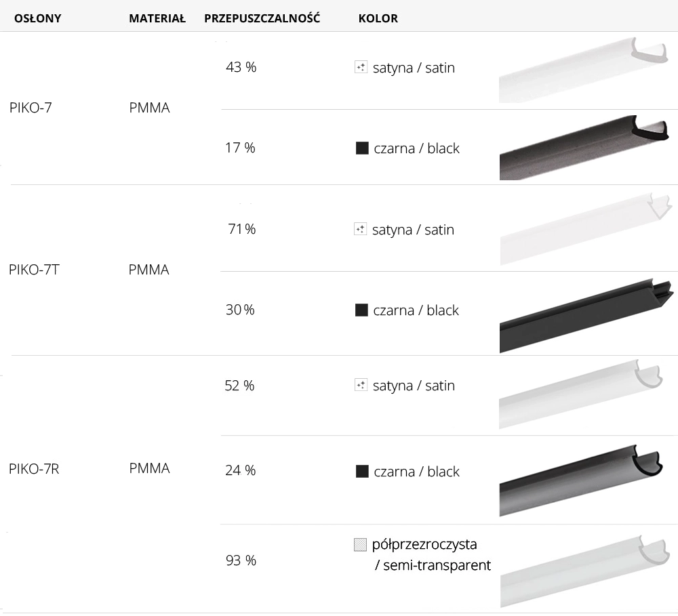Select the PIKO-7R product name

(x=35, y=468)
